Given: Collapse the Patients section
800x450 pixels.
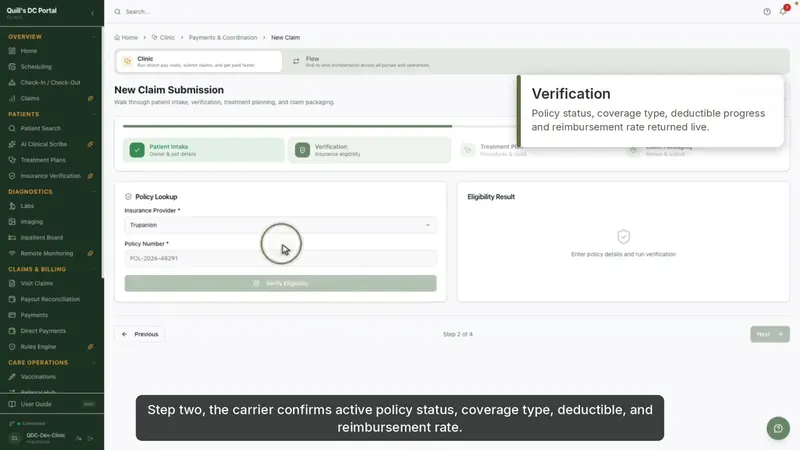Looking at the screenshot, I should point(94,114).
